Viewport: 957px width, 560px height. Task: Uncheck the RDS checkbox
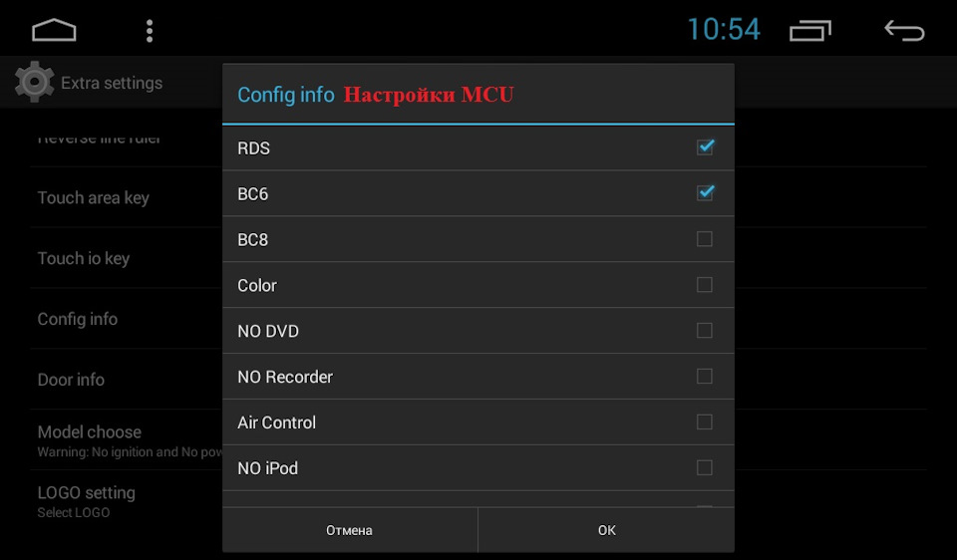(x=705, y=147)
